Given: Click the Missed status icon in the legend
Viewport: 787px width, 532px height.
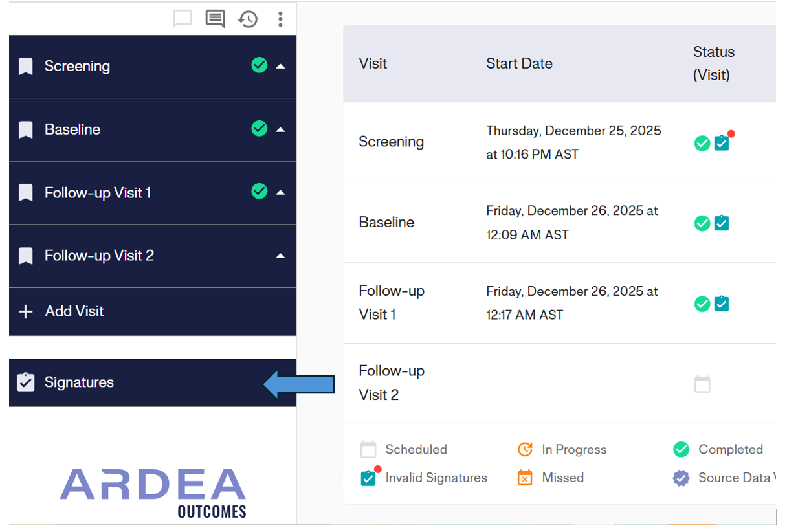Looking at the screenshot, I should click(525, 478).
